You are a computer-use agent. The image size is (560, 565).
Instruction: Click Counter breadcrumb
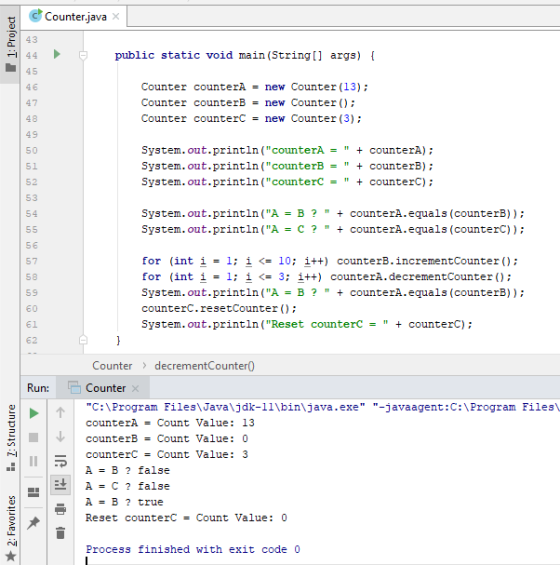[112, 366]
